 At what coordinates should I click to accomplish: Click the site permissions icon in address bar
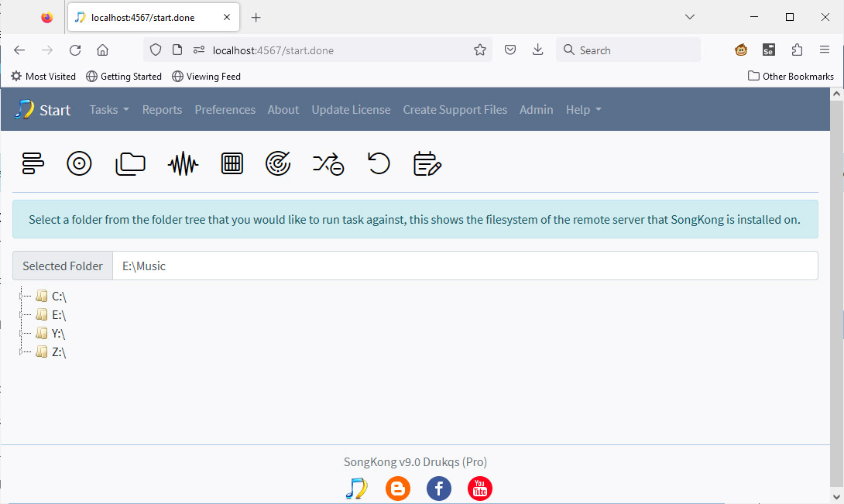(199, 50)
